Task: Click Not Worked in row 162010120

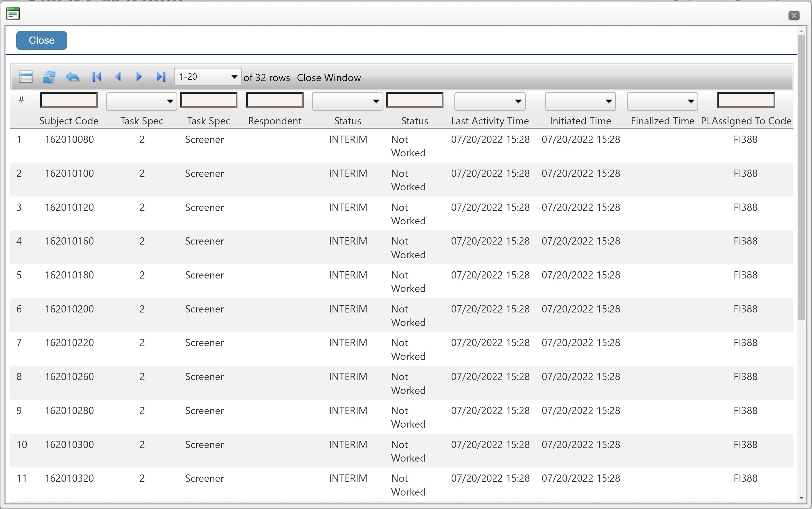Action: point(408,214)
